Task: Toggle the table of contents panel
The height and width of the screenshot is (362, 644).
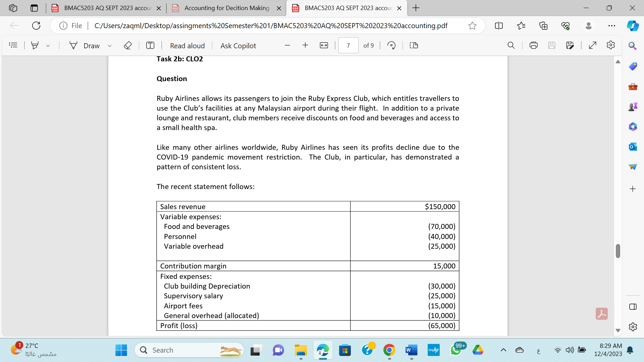Action: pyautogui.click(x=13, y=45)
